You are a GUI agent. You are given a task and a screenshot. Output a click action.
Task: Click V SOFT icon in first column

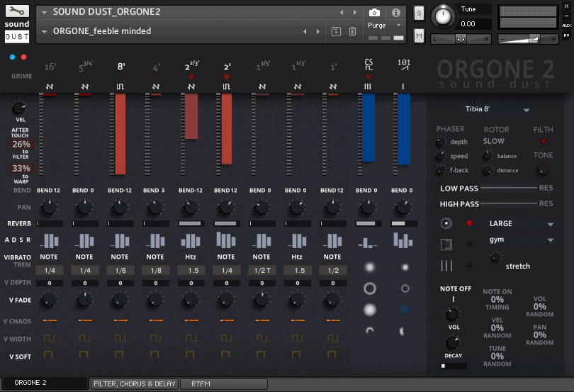(x=48, y=354)
